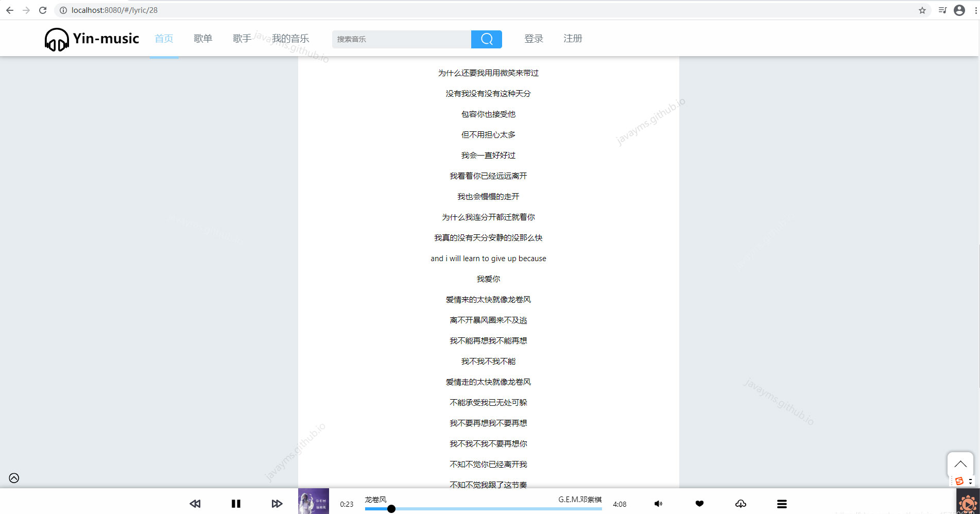Open the playlist menu icon

(782, 504)
